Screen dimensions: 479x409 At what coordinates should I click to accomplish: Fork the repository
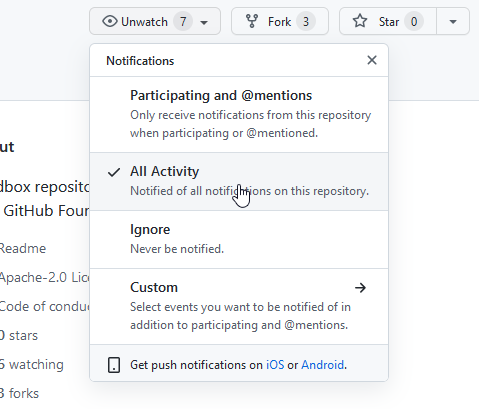(280, 21)
